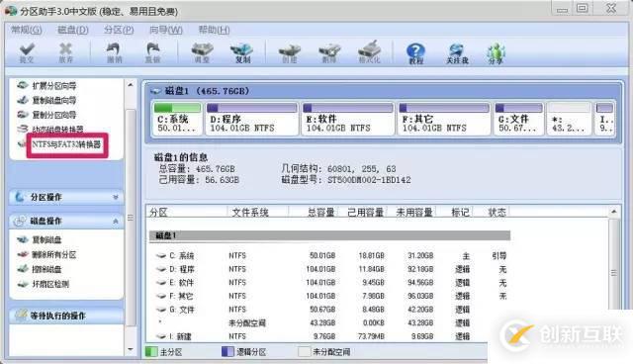Click the 等待执行的操作 panel header
Viewport: 633px width, 364px height.
(66, 316)
